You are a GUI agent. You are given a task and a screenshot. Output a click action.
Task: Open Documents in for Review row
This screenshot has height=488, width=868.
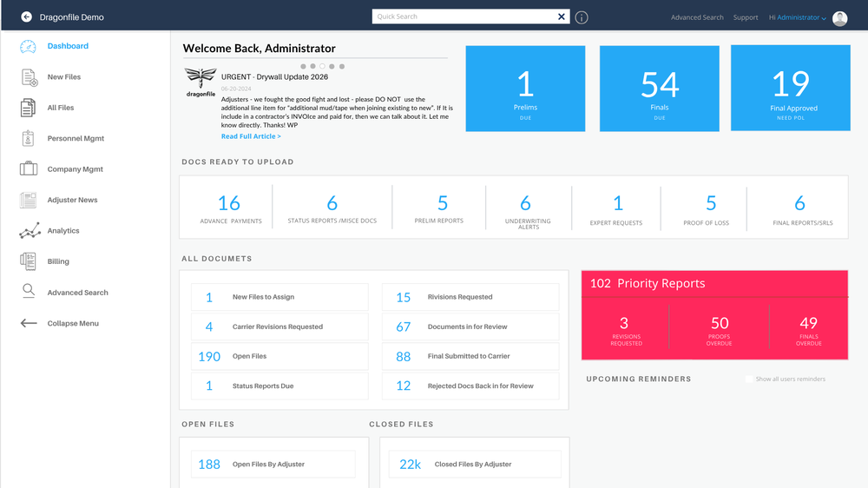coord(470,326)
